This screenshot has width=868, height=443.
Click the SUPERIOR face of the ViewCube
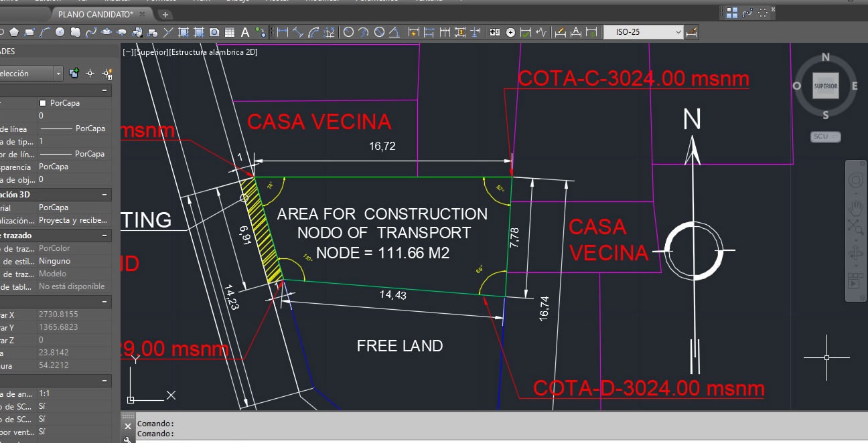(825, 86)
